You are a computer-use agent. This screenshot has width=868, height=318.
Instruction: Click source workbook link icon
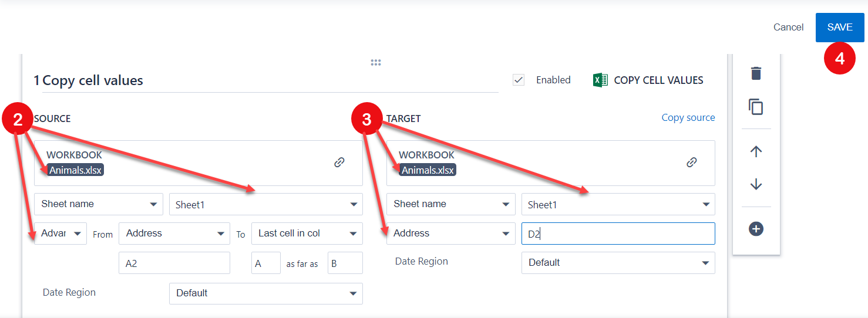click(339, 163)
